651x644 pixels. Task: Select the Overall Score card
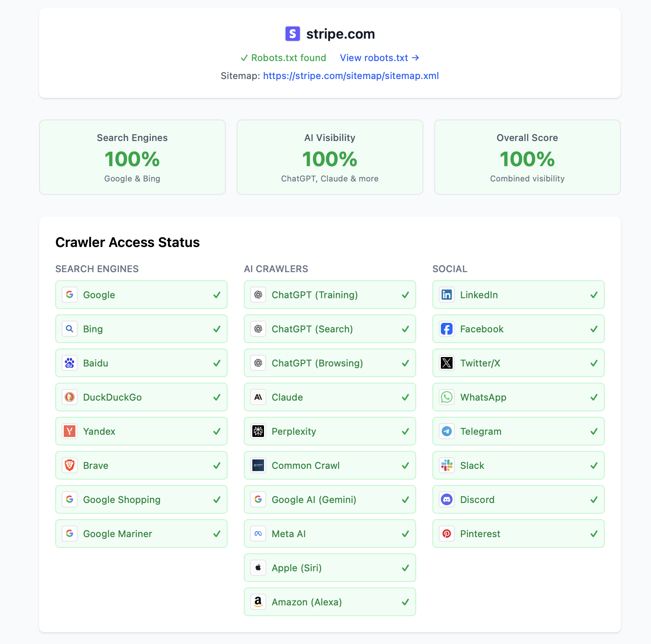[528, 157]
